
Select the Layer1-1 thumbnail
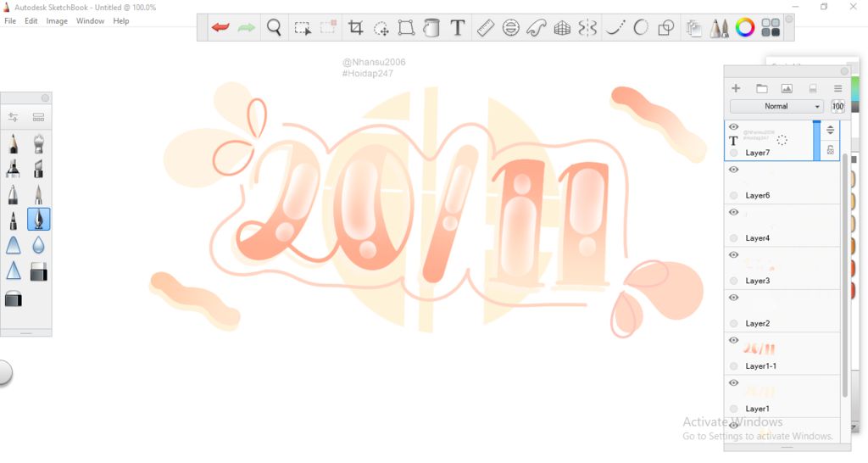click(x=759, y=349)
